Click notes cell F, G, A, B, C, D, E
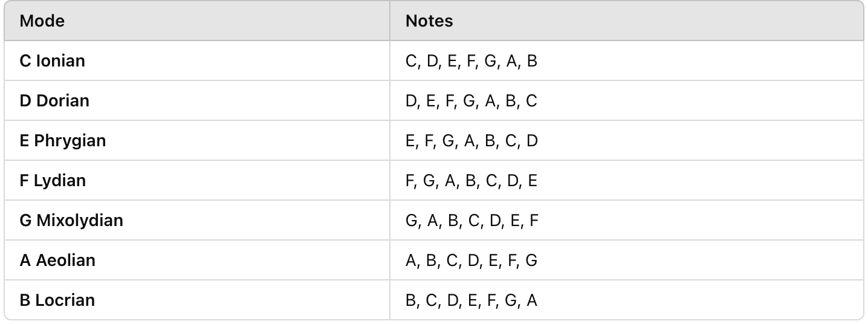The height and width of the screenshot is (324, 868). point(471,181)
